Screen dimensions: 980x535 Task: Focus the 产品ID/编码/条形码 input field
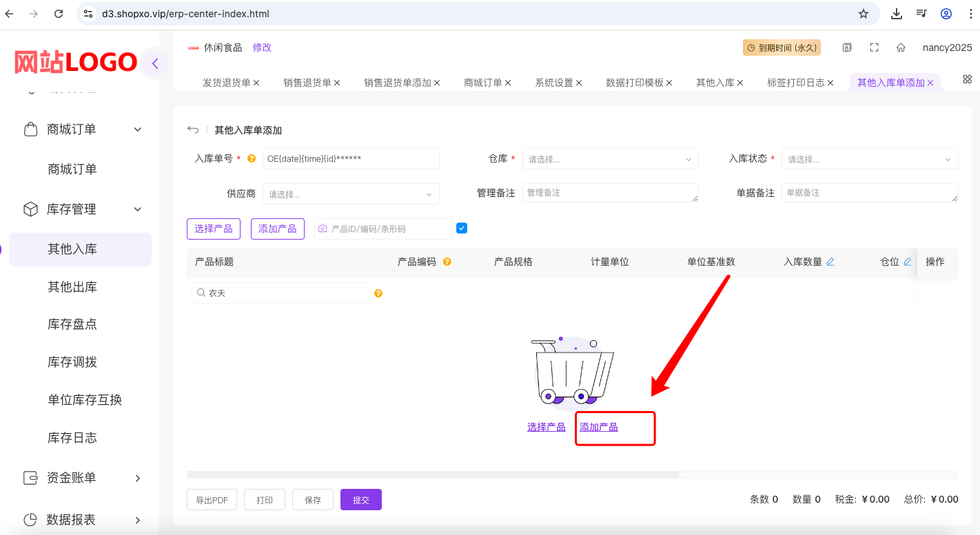pyautogui.click(x=383, y=229)
